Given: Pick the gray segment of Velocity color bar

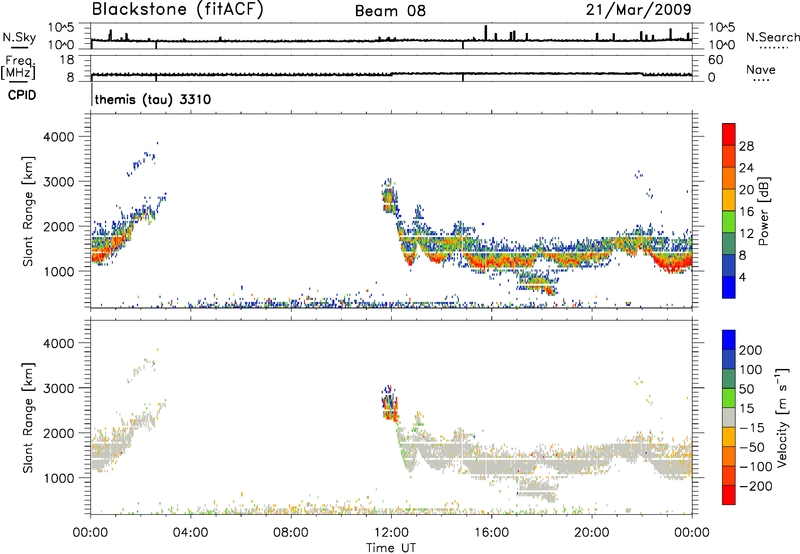Looking at the screenshot, I should 729,417.
